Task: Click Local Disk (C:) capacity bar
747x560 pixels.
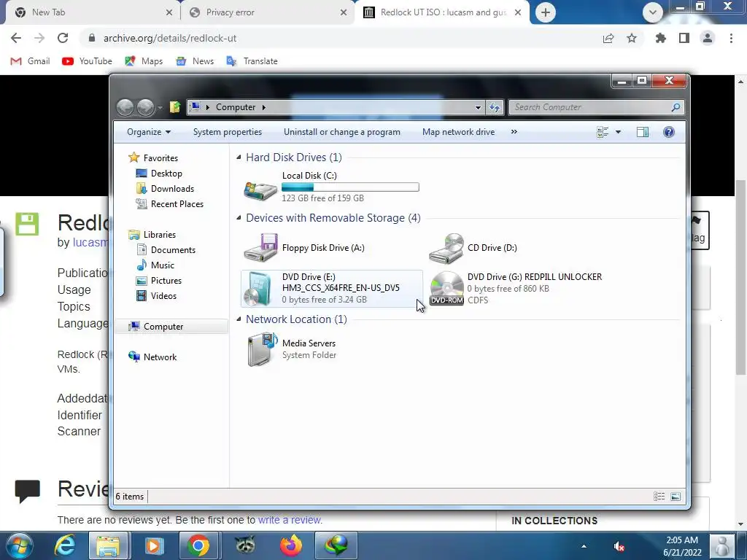Action: click(x=350, y=187)
